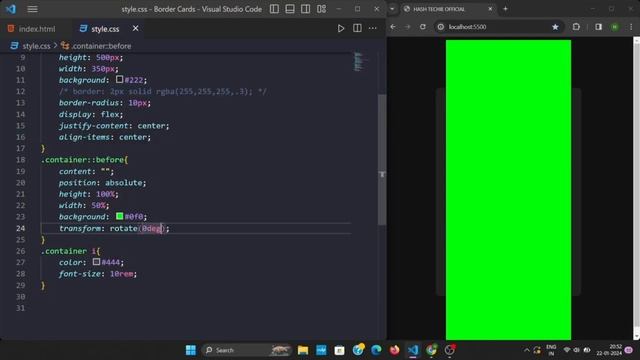The height and width of the screenshot is (360, 640).
Task: Click the #444 color swatch
Action: [x=96, y=262]
